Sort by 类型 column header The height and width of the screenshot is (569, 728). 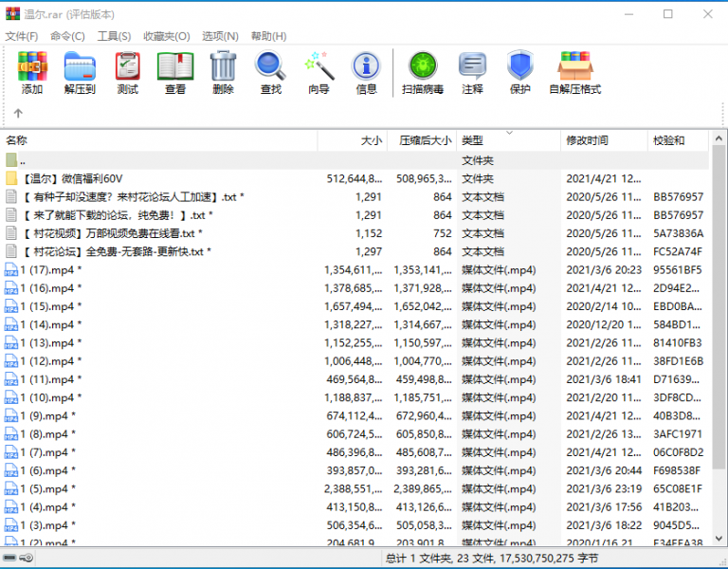(472, 140)
